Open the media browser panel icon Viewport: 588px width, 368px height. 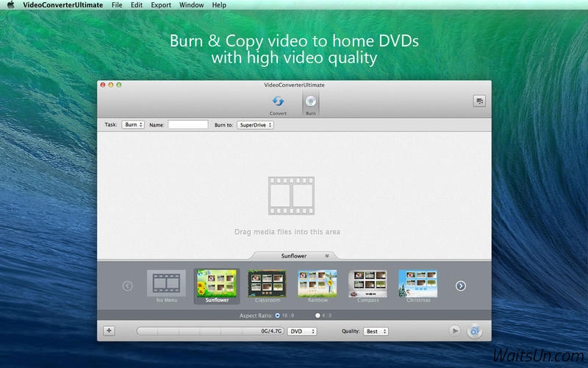pos(479,101)
